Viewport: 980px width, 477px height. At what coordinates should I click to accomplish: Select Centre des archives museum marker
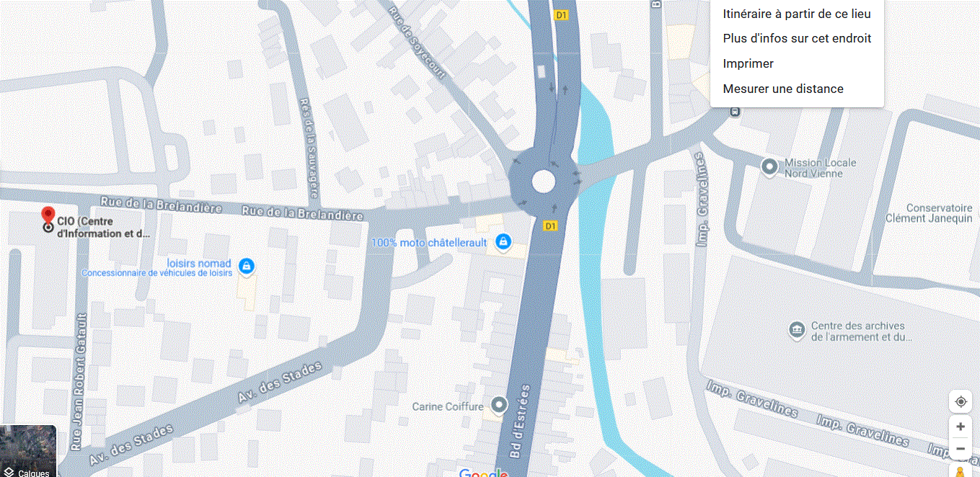[797, 331]
